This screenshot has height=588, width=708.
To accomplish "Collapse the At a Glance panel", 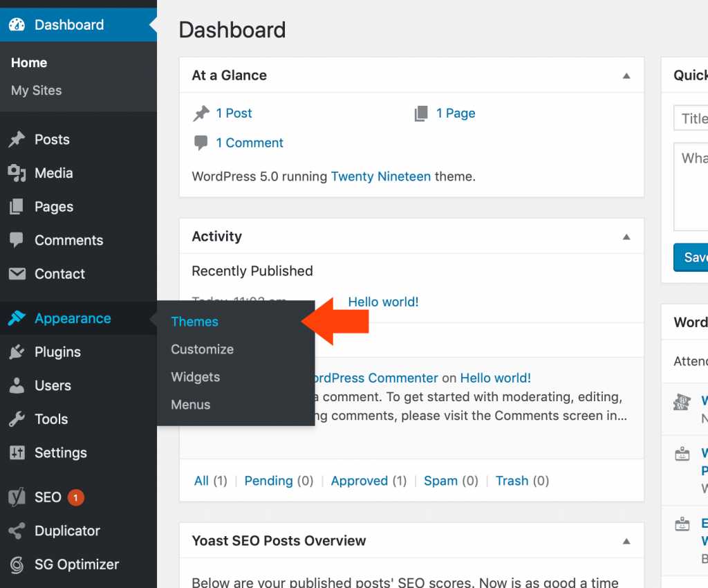I will point(626,75).
